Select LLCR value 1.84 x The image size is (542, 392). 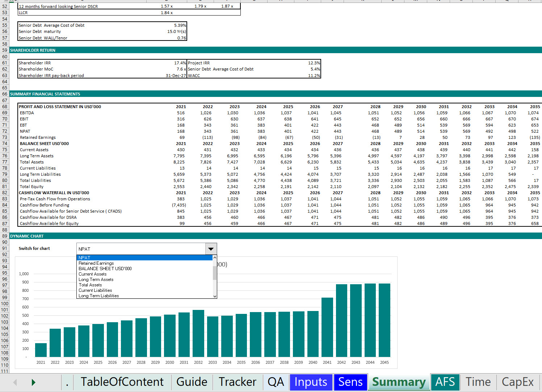tap(167, 13)
